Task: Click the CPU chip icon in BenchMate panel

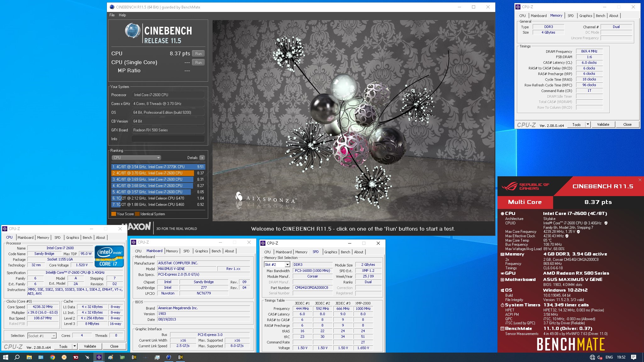Action: 502,213
